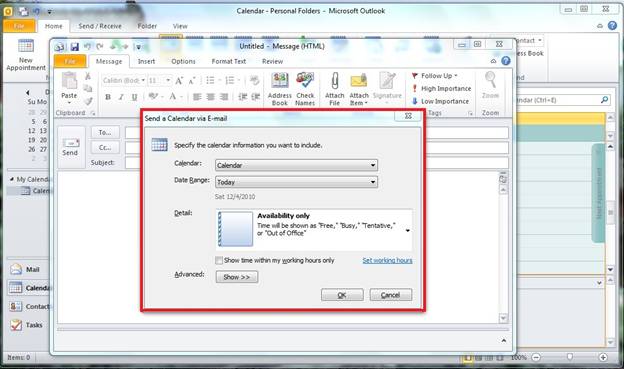Toggle Bold text formatting
This screenshot has height=369, width=624.
tap(108, 97)
